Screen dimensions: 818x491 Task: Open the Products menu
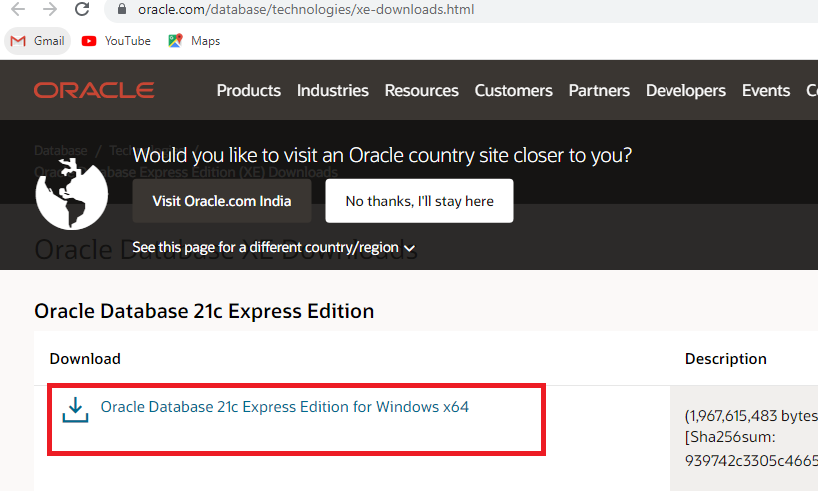(x=248, y=91)
